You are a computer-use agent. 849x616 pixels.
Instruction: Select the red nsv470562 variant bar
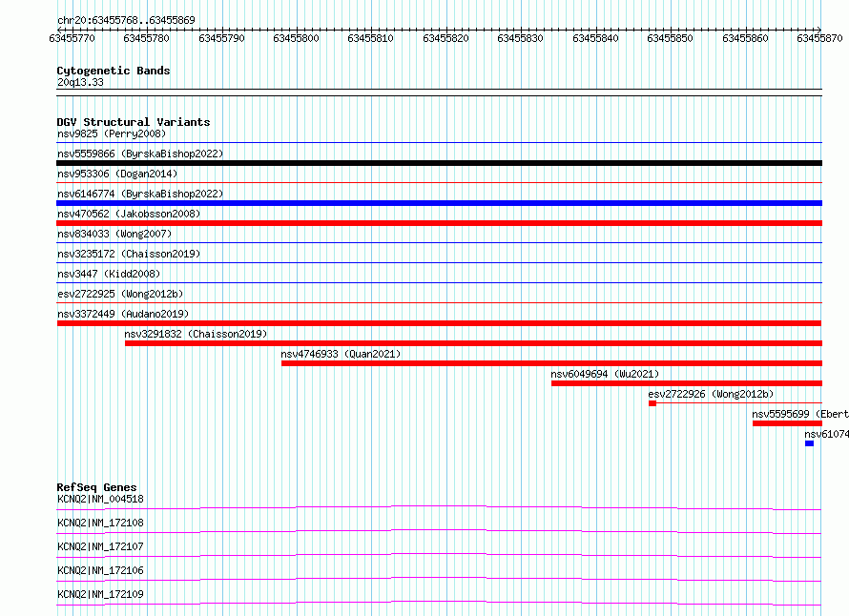click(439, 223)
